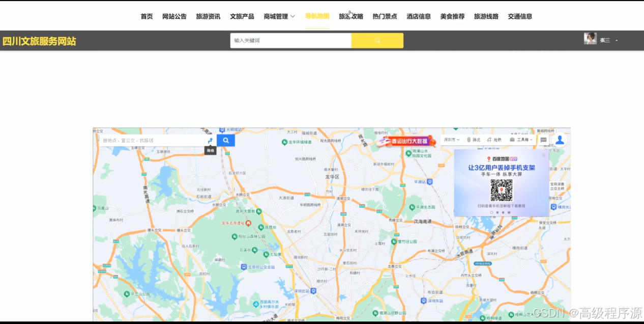The width and height of the screenshot is (644, 324).
Task: Go to 热门景点 page
Action: (x=385, y=16)
